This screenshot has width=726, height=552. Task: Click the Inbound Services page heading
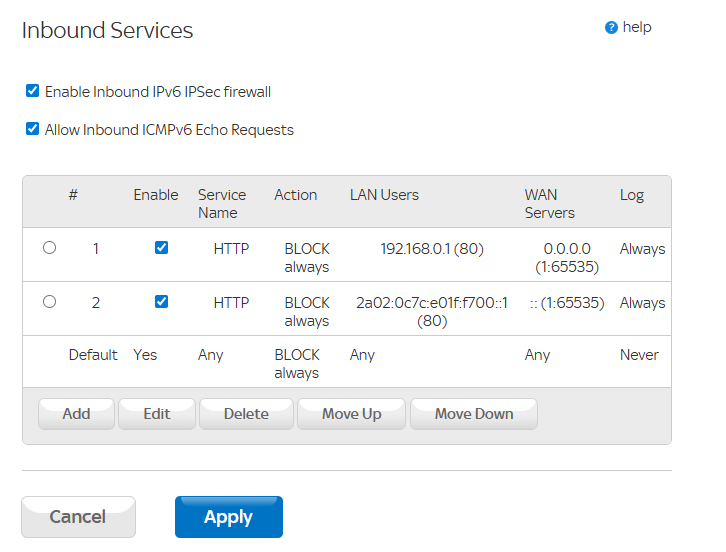click(x=107, y=30)
